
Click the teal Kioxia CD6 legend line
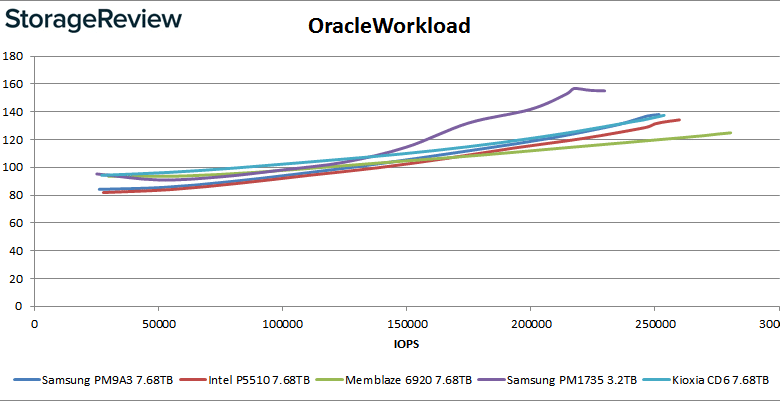[657, 381]
